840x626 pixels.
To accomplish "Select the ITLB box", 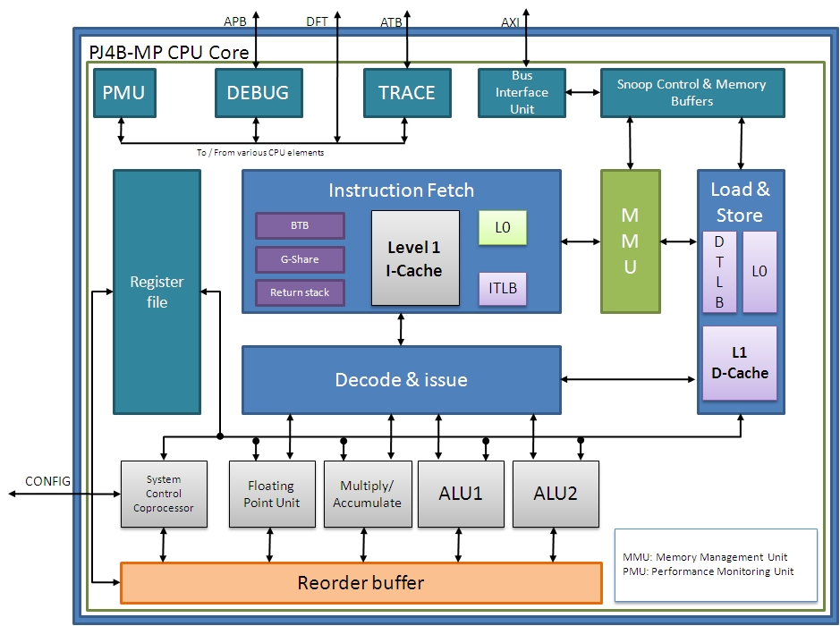I will click(x=502, y=289).
